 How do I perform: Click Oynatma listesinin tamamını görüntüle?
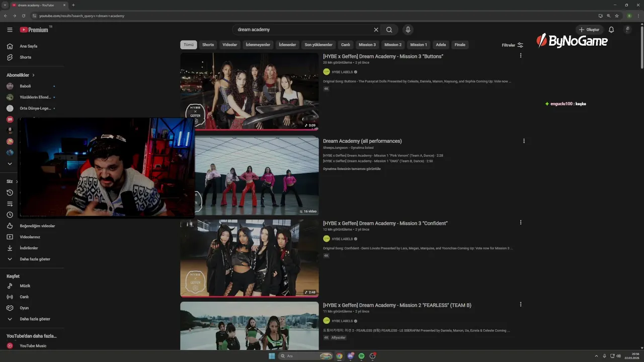click(352, 169)
